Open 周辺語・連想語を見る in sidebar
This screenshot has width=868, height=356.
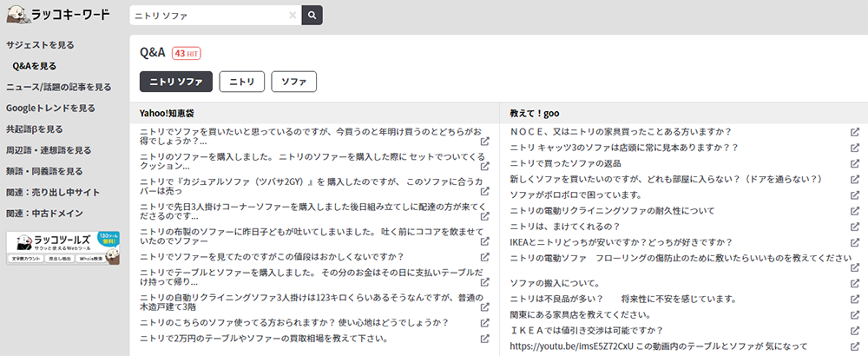coord(49,150)
